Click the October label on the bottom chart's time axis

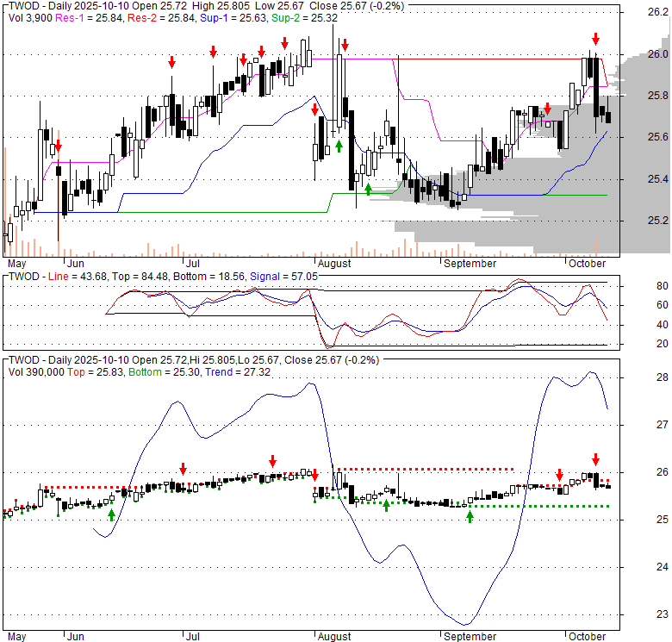pos(587,637)
